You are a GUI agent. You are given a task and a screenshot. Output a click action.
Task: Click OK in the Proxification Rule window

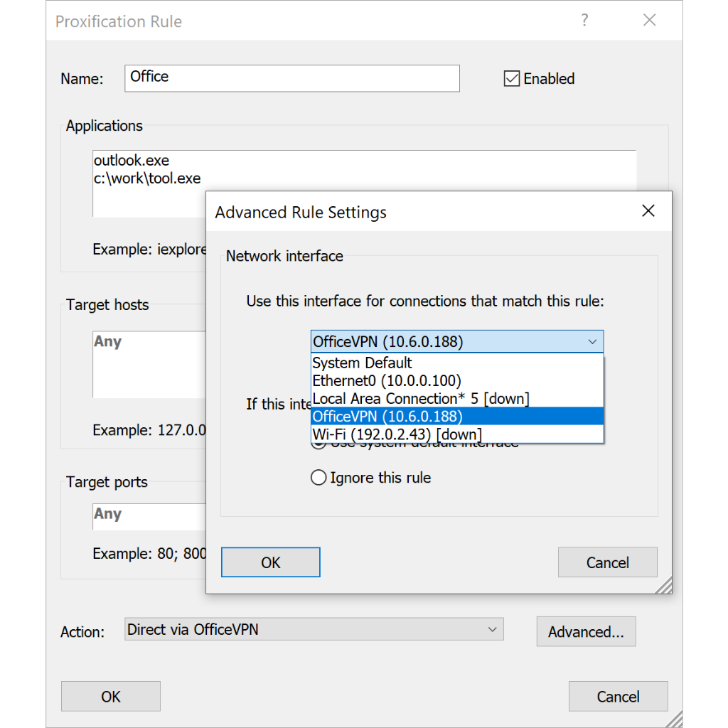click(x=111, y=697)
